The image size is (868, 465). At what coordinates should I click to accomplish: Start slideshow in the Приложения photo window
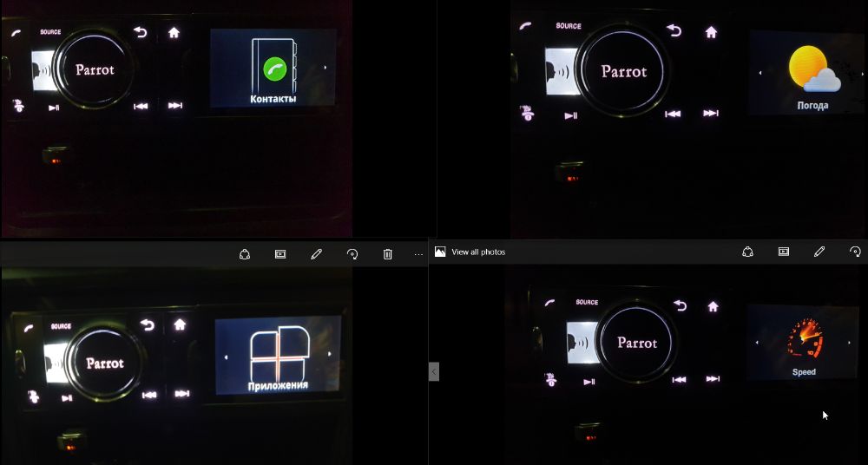[280, 254]
